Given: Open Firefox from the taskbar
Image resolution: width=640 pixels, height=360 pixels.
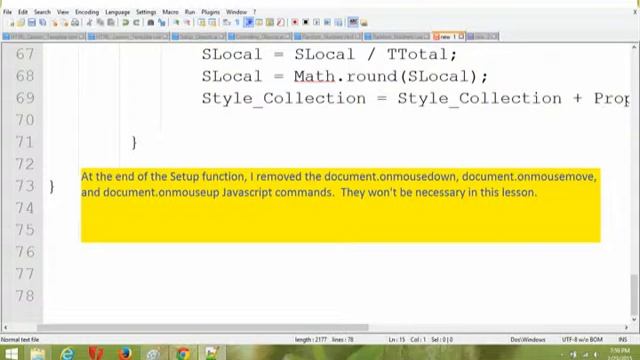Looking at the screenshot, I should click(x=124, y=353).
